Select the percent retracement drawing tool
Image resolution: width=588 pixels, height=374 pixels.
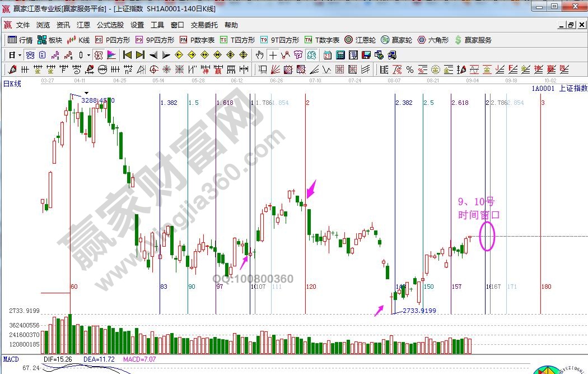[x=410, y=70]
